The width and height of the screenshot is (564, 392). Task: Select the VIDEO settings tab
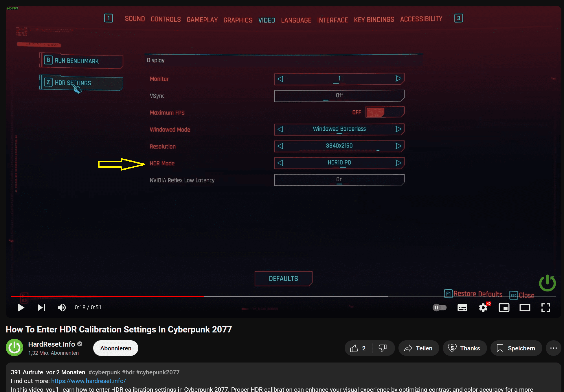pyautogui.click(x=267, y=20)
